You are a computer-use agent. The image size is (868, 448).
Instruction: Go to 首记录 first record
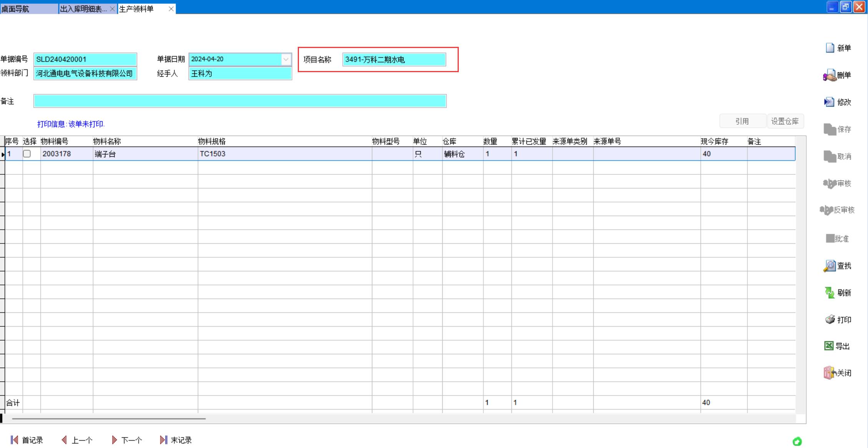(x=27, y=440)
